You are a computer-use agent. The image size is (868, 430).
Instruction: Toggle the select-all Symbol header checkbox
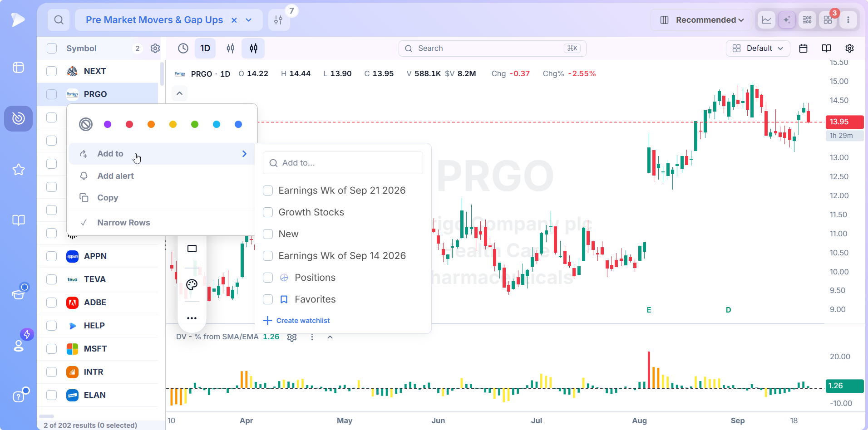[52, 49]
